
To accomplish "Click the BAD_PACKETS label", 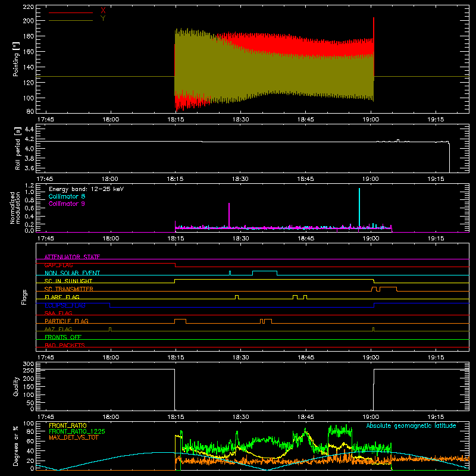I will tap(65, 345).
